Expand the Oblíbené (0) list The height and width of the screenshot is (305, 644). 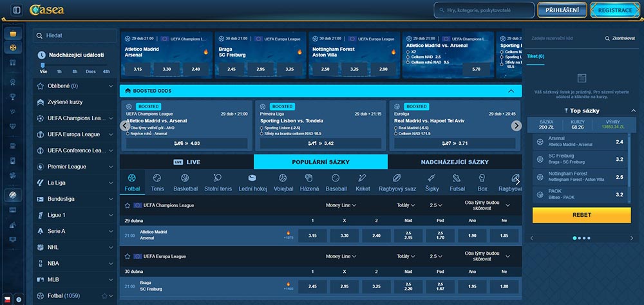111,86
